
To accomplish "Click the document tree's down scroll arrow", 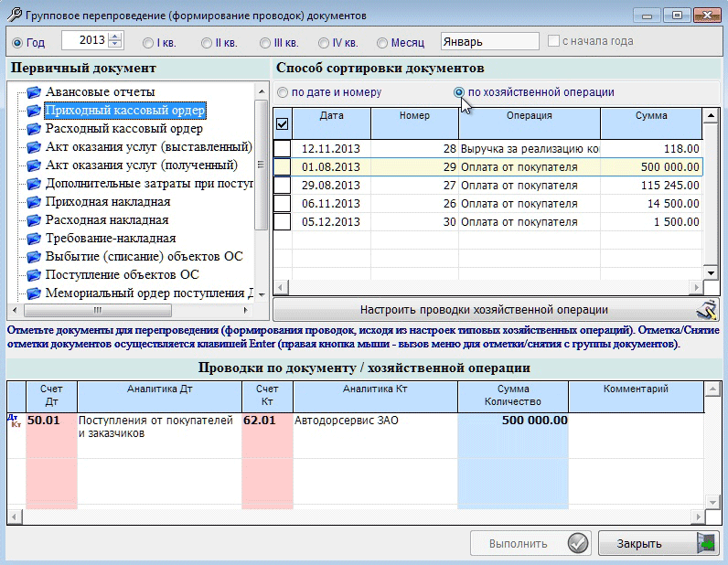I will coord(262,294).
